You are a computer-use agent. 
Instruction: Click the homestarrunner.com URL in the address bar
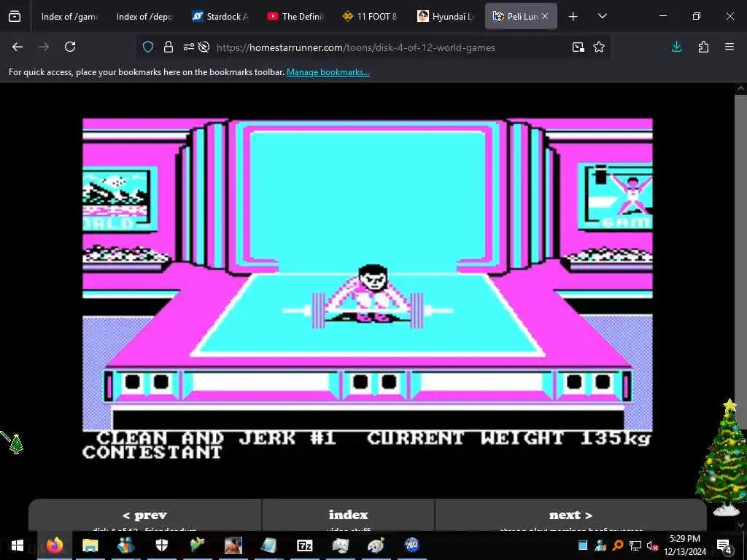(355, 47)
